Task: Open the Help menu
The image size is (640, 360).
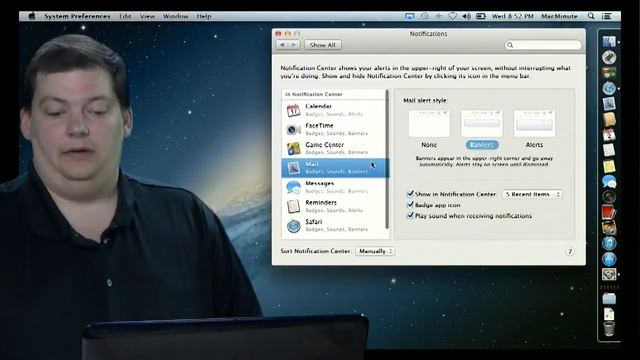Action: point(204,16)
